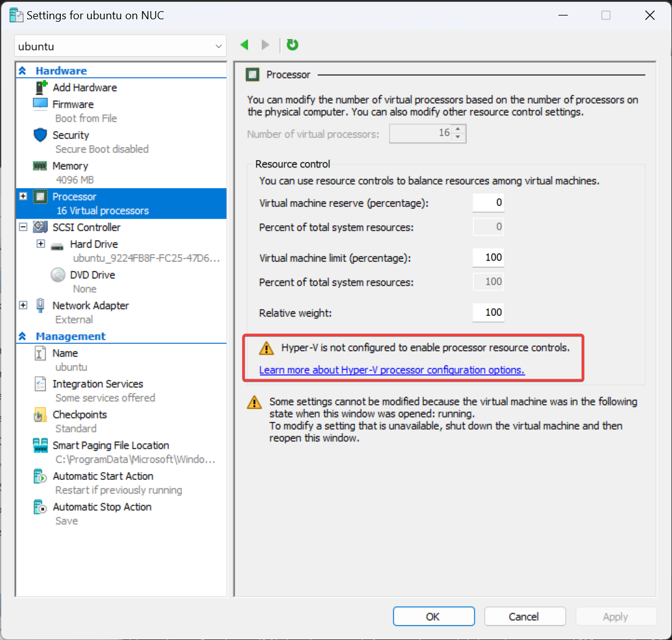Select Integration Services in Management list
672x640 pixels.
(x=97, y=384)
